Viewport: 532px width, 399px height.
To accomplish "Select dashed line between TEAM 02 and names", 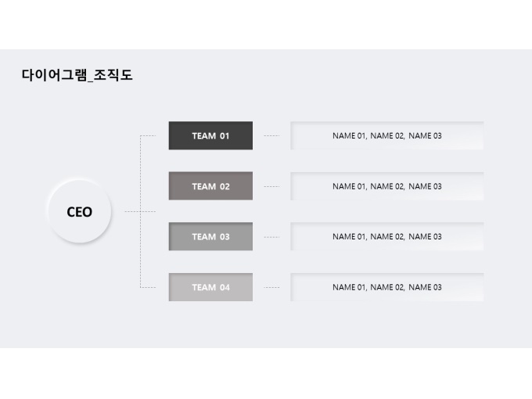I will point(271,187).
